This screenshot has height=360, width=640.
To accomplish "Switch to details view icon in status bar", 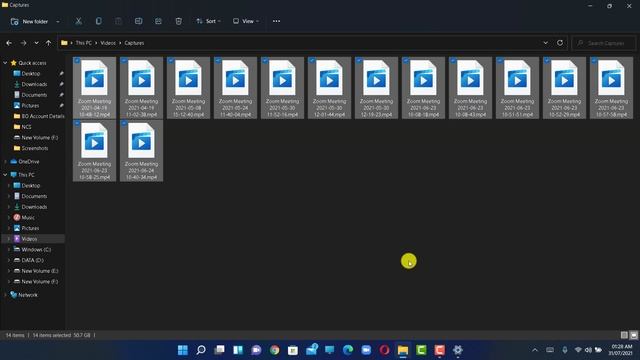I will [624, 335].
